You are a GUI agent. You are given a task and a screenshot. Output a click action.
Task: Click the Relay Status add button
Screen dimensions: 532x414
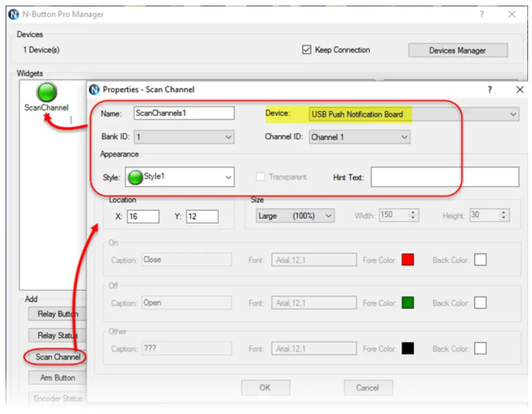(58, 335)
